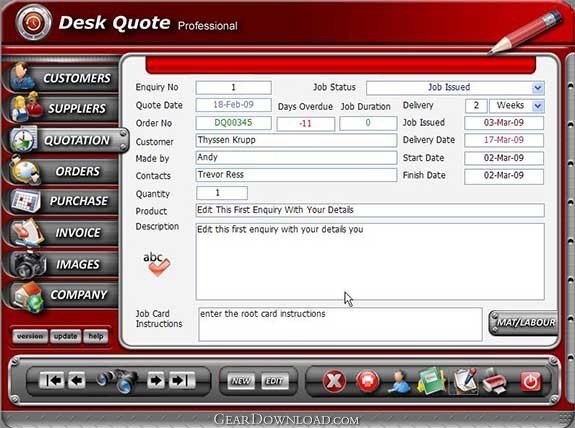Switch to the Invoice section
Screen dimensions: 575x428
coord(62,232)
